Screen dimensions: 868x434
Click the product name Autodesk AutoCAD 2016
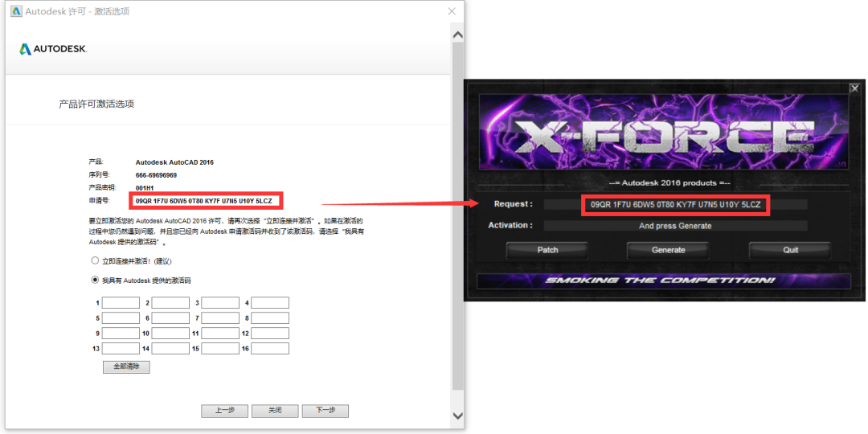coord(174,162)
